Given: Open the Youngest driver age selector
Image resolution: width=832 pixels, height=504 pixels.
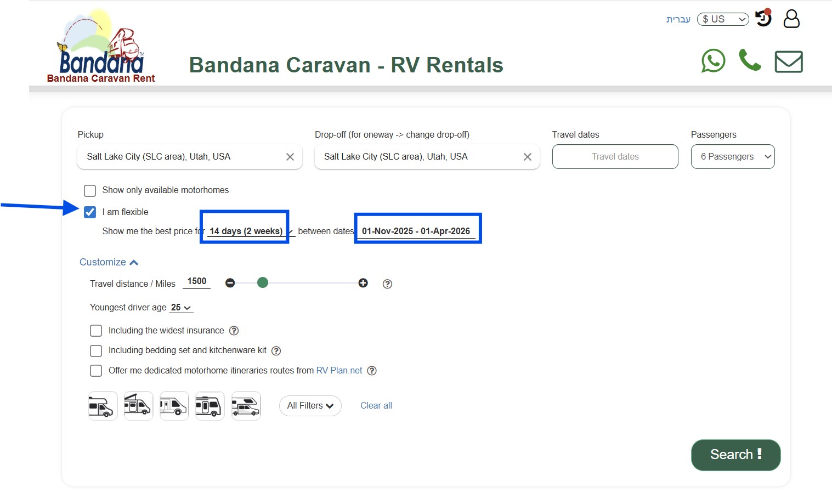Looking at the screenshot, I should [x=181, y=307].
